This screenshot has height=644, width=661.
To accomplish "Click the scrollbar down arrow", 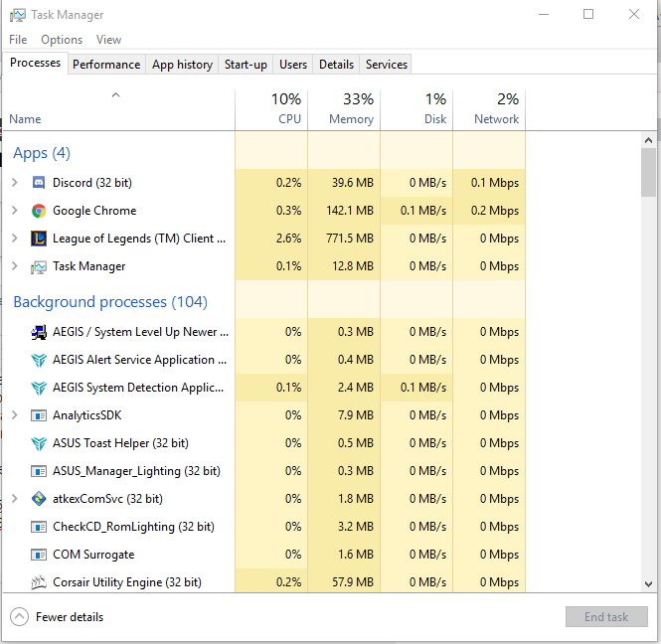I will pos(649,584).
